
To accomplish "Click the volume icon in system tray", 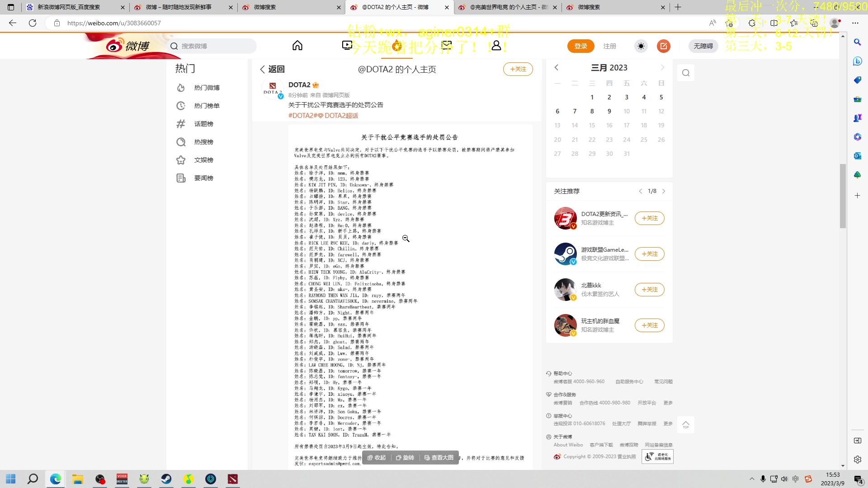I will click(784, 479).
